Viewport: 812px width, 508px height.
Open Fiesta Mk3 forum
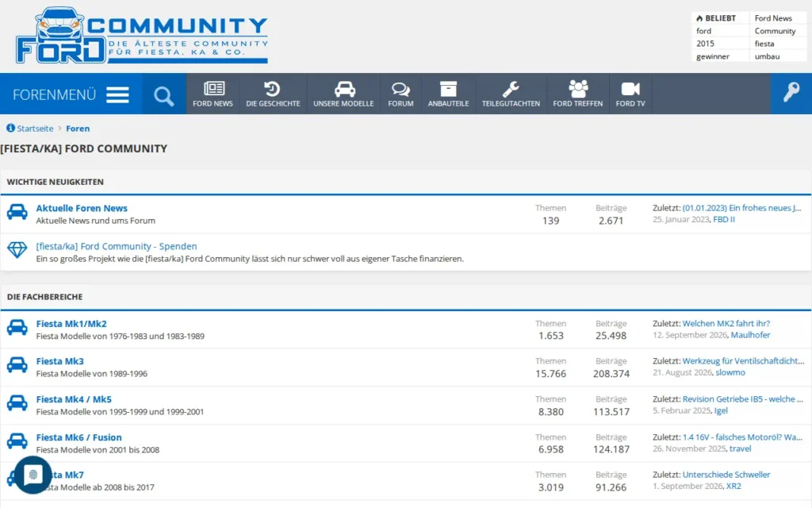point(59,361)
